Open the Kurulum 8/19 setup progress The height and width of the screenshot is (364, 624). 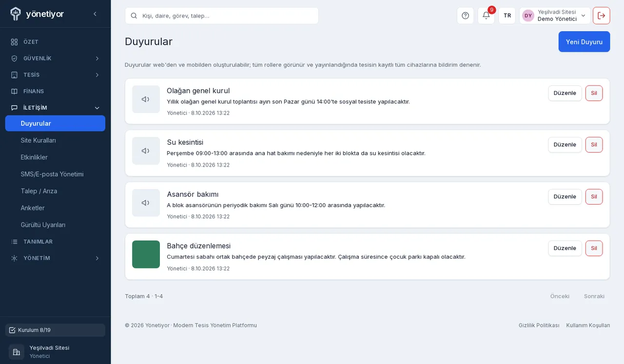[55, 330]
